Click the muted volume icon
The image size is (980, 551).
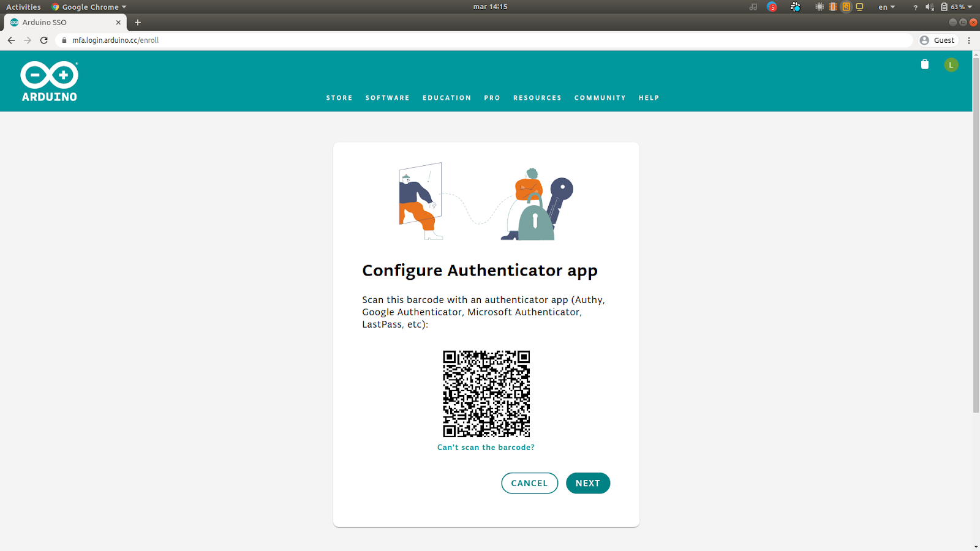click(929, 7)
